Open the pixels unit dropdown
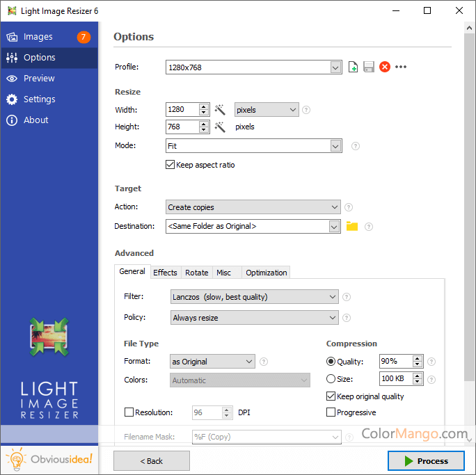 [267, 110]
